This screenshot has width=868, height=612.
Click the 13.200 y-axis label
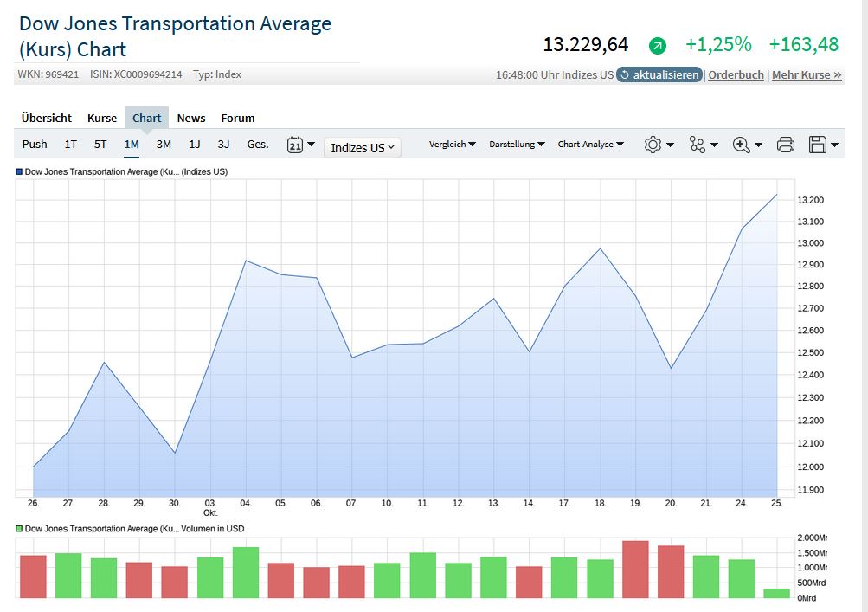pos(810,200)
